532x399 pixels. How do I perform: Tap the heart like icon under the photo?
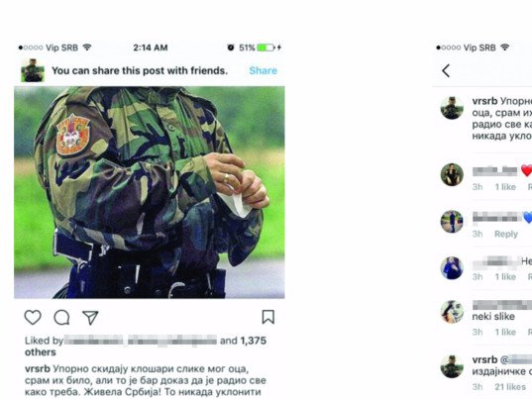coord(33,317)
